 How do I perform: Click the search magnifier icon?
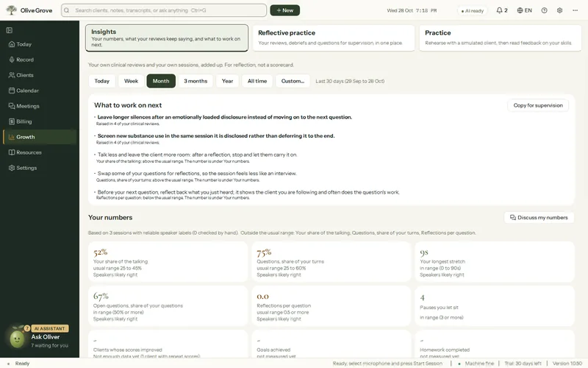click(x=67, y=10)
